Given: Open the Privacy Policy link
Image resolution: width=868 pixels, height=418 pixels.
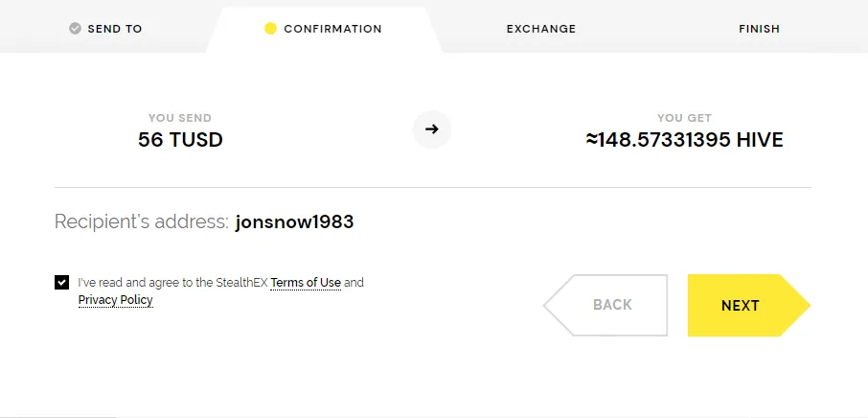Looking at the screenshot, I should (x=116, y=300).
